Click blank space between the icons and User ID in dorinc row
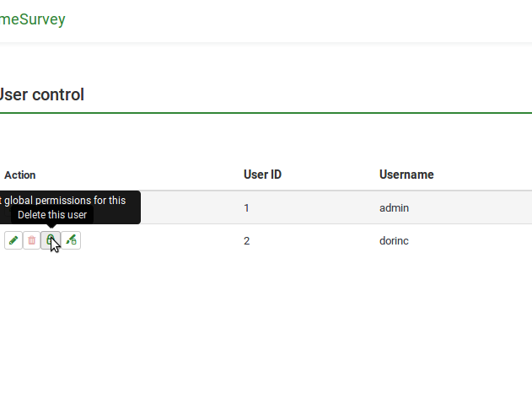 pyautogui.click(x=160, y=241)
